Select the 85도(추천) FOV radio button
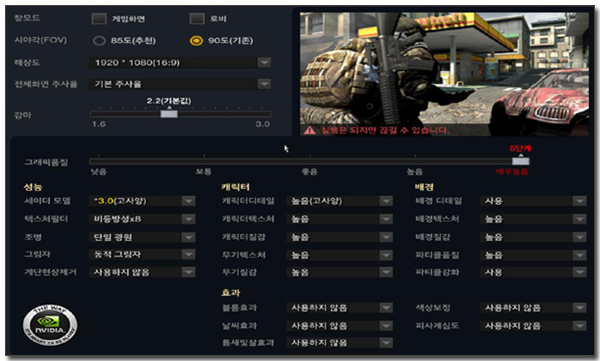The image size is (600, 361). coord(99,41)
